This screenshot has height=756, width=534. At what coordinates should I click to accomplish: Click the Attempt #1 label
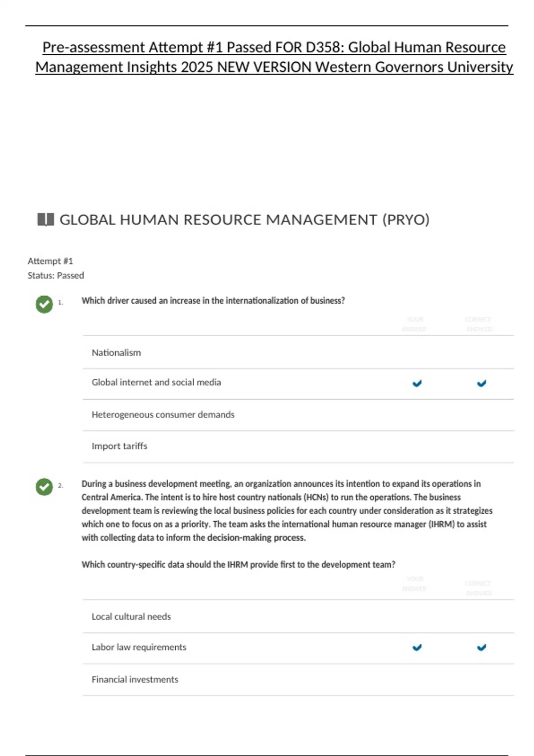(x=50, y=261)
